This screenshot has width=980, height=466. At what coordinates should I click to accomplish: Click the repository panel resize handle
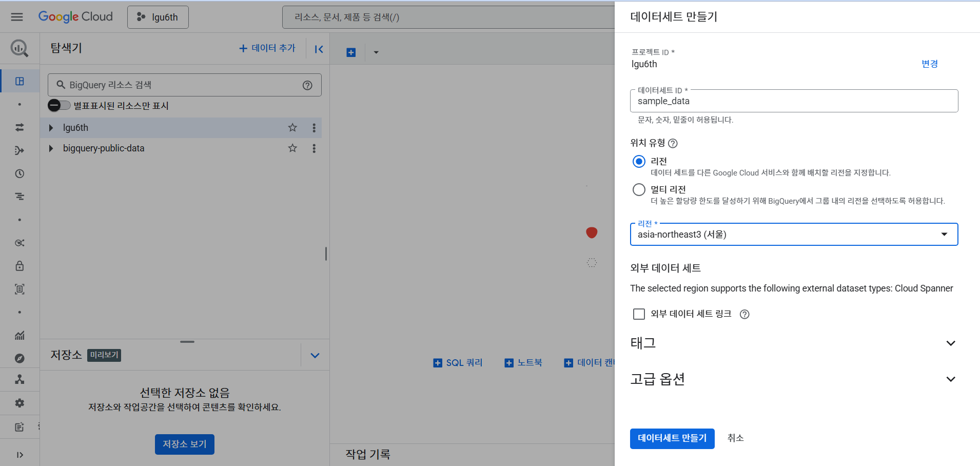click(187, 341)
